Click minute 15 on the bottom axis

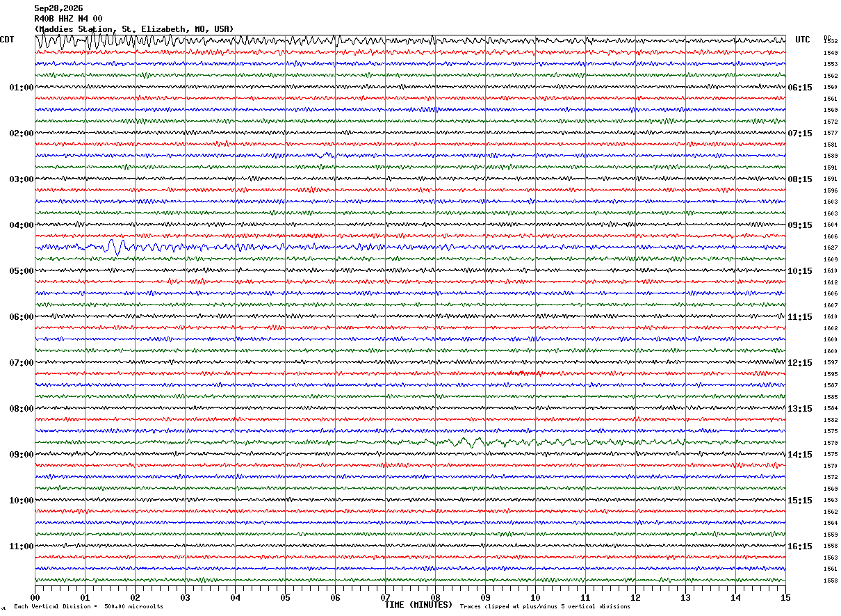click(x=785, y=597)
